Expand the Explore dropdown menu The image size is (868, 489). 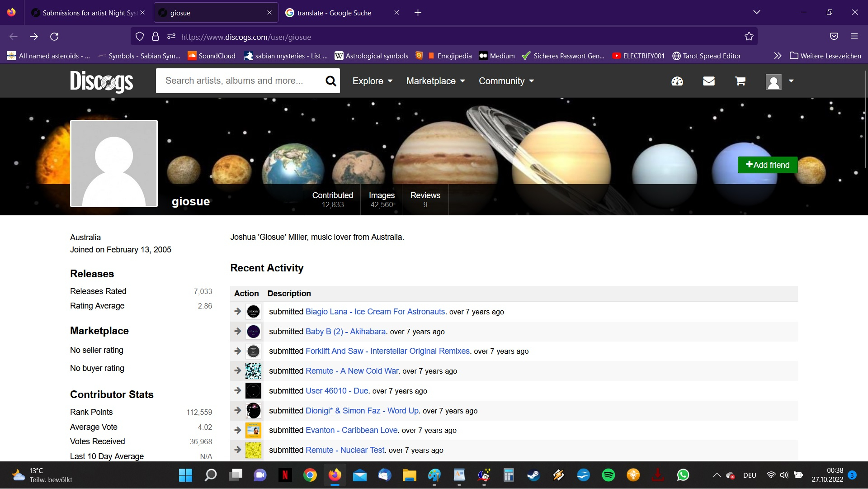[373, 81]
